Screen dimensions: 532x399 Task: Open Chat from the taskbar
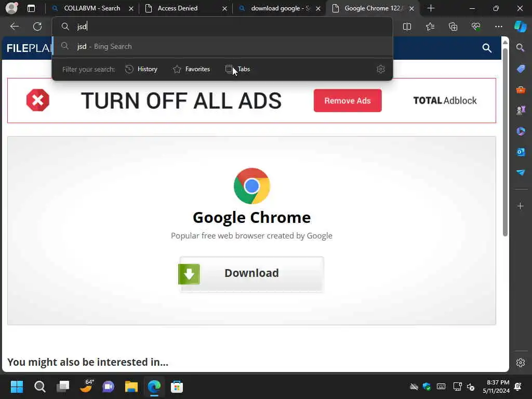tap(108, 387)
